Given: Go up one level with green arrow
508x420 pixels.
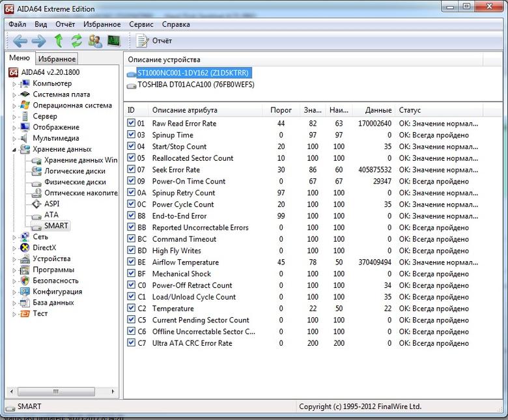Looking at the screenshot, I should [59, 41].
